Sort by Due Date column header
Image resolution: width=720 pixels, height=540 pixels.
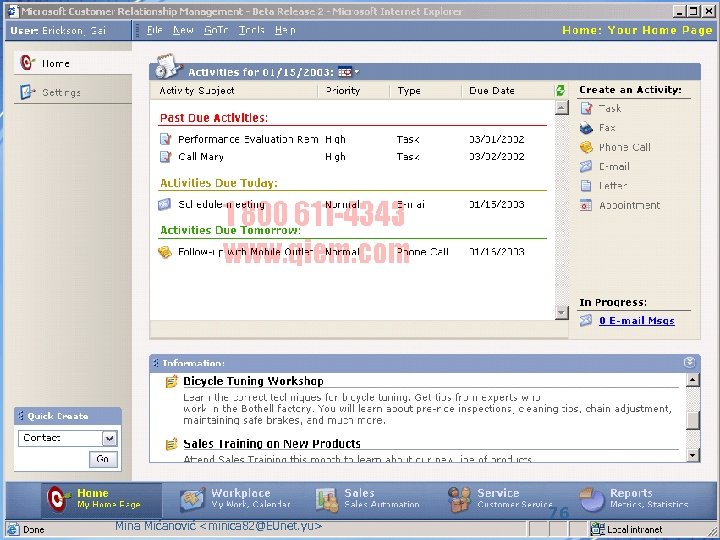point(491,90)
